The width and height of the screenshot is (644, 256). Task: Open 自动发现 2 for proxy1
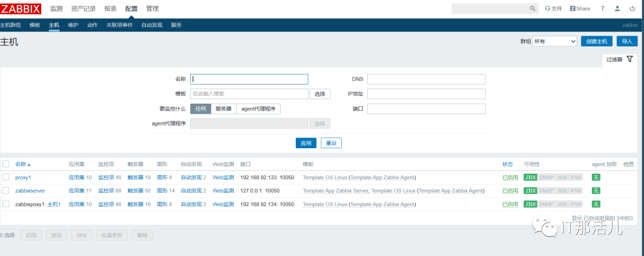click(x=193, y=177)
